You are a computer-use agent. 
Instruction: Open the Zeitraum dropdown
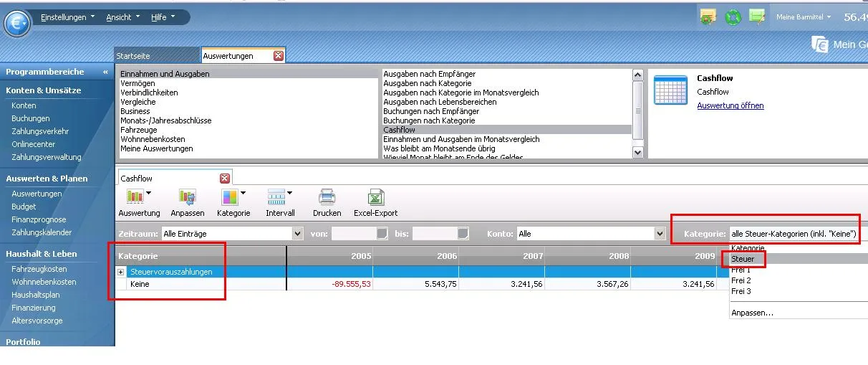pos(298,234)
